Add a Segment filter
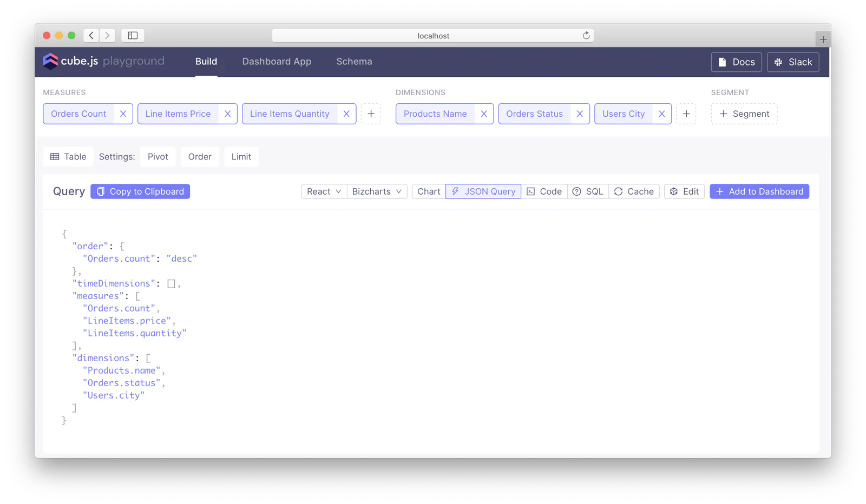 tap(744, 114)
